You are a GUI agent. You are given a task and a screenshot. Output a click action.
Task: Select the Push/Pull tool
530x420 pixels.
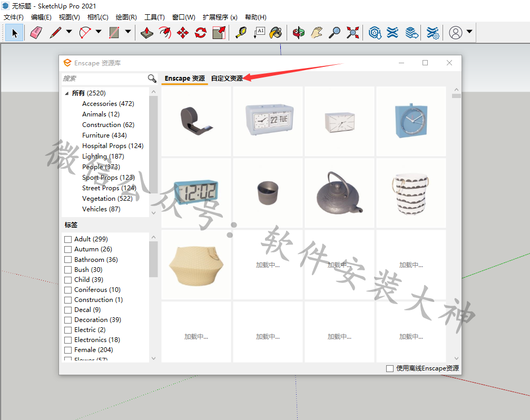146,33
